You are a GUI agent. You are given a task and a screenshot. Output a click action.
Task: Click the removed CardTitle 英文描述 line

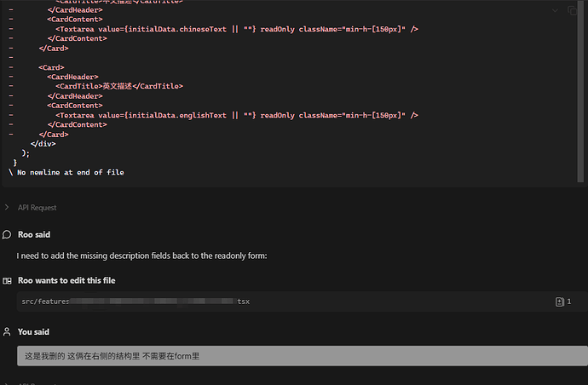coord(119,86)
